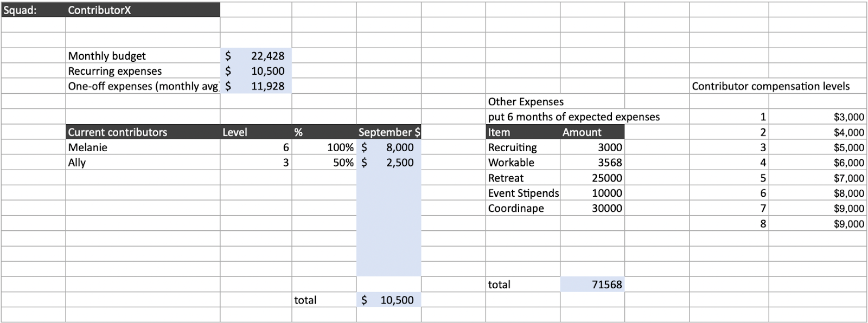This screenshot has width=868, height=323.
Task: Select the other expenses total 71568
Action: coord(592,285)
